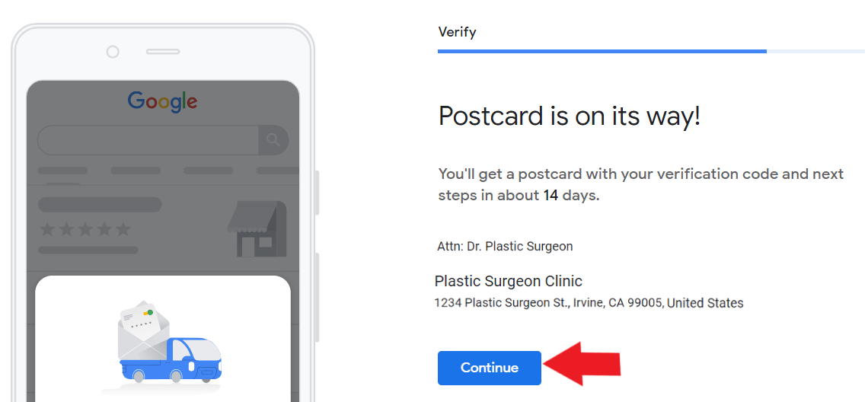Click the phone's speaker slot
Viewport: 868px width, 402px height.
[162, 52]
